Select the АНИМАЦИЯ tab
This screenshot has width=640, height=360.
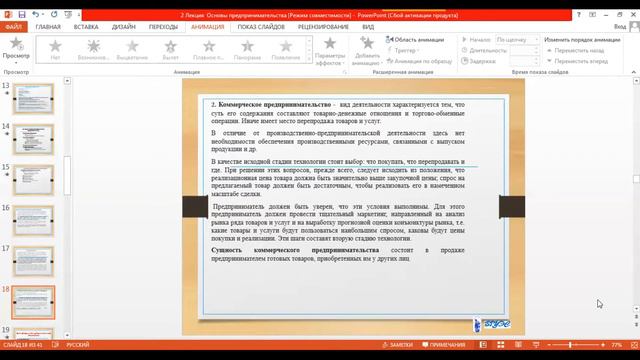pos(207,27)
